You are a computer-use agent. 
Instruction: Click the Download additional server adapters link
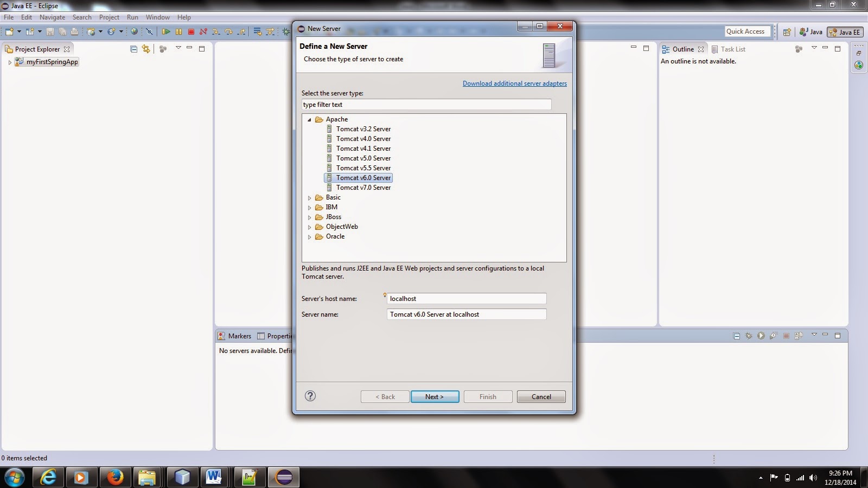[514, 84]
